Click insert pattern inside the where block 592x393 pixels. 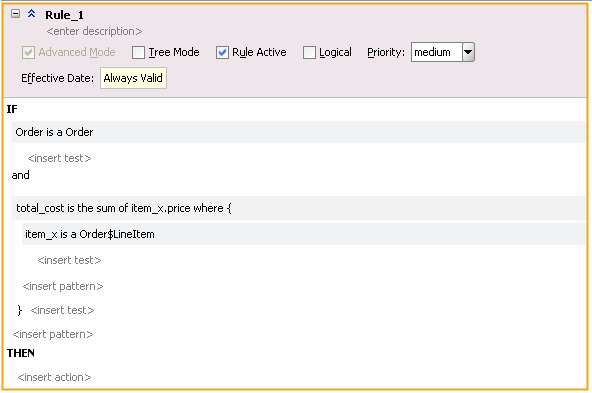coord(63,286)
